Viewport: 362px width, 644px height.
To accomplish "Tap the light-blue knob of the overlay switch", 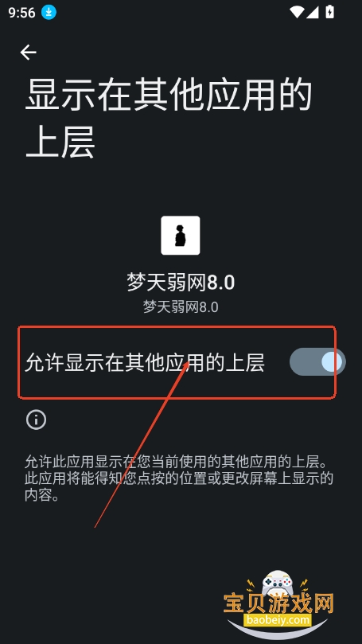I will click(332, 362).
